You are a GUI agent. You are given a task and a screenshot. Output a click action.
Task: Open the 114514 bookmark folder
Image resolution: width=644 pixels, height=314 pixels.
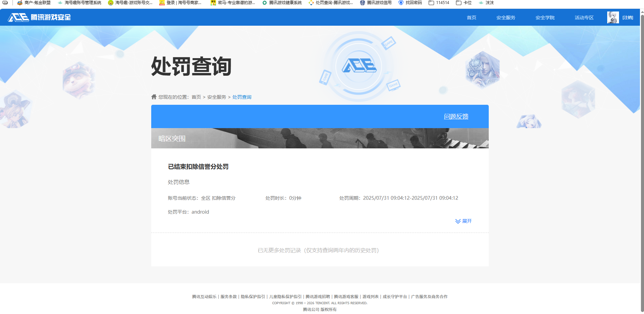[439, 3]
